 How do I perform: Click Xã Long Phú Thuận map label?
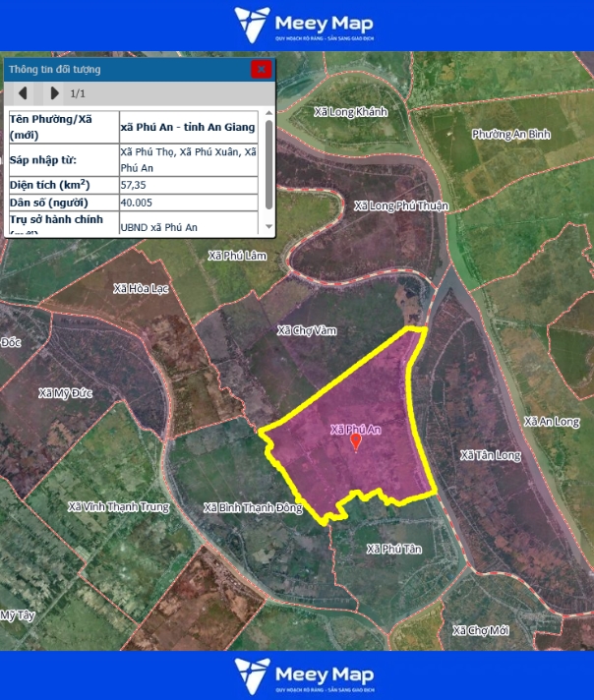click(x=400, y=205)
